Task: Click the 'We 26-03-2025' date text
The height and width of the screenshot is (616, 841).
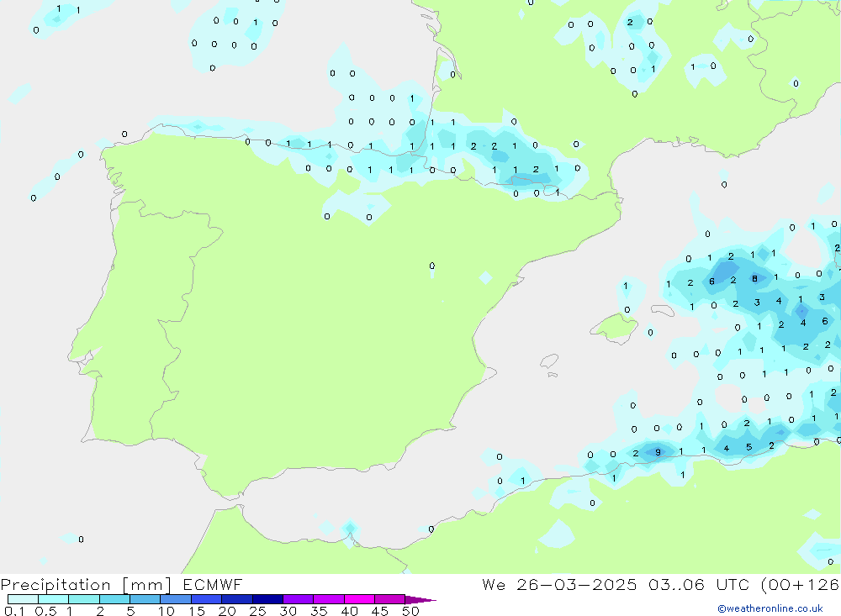Action: pos(559,585)
